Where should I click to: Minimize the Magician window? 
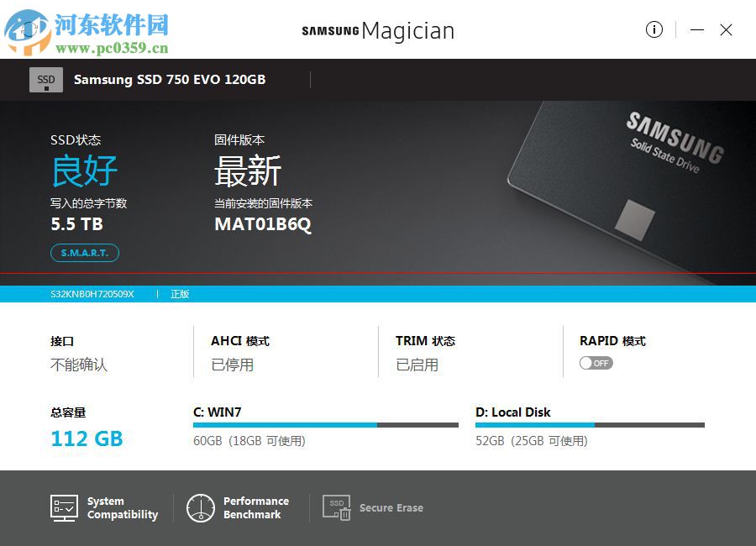click(x=696, y=30)
